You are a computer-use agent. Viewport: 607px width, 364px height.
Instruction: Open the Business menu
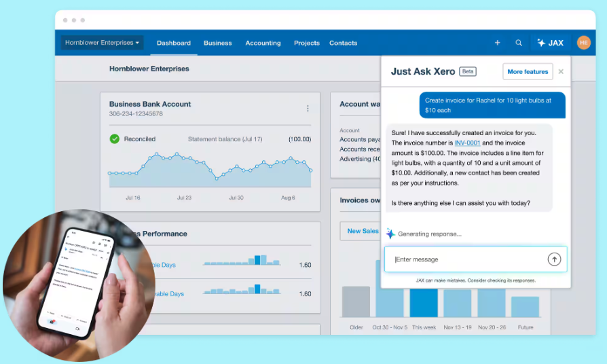click(x=217, y=43)
